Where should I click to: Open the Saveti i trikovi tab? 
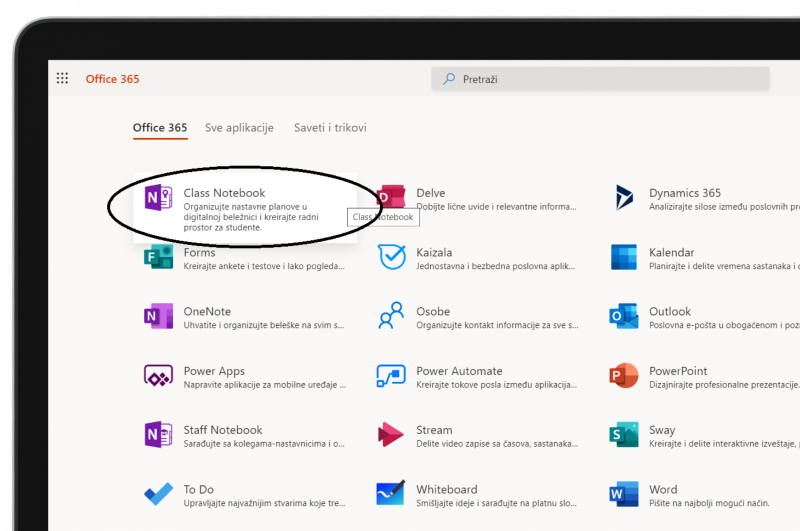(x=330, y=128)
